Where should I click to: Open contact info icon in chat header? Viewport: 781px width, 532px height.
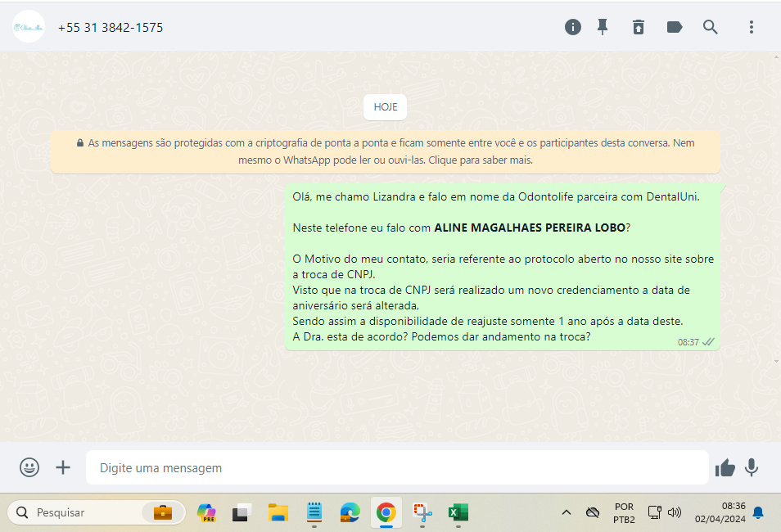pos(573,27)
